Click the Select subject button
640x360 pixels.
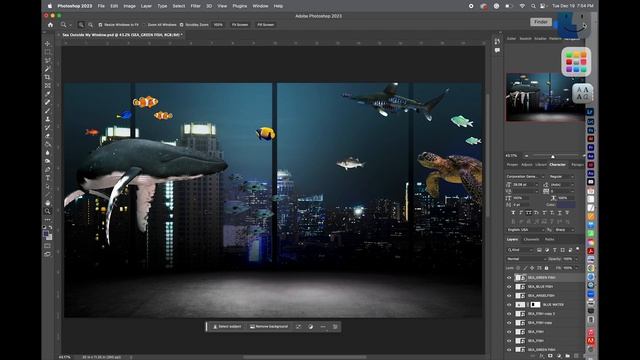(x=227, y=327)
